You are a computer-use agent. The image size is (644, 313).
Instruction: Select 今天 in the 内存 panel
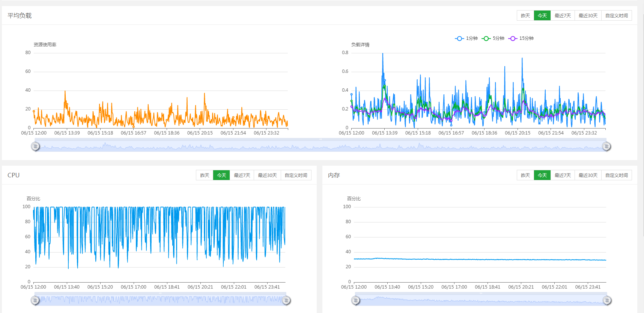pyautogui.click(x=542, y=175)
